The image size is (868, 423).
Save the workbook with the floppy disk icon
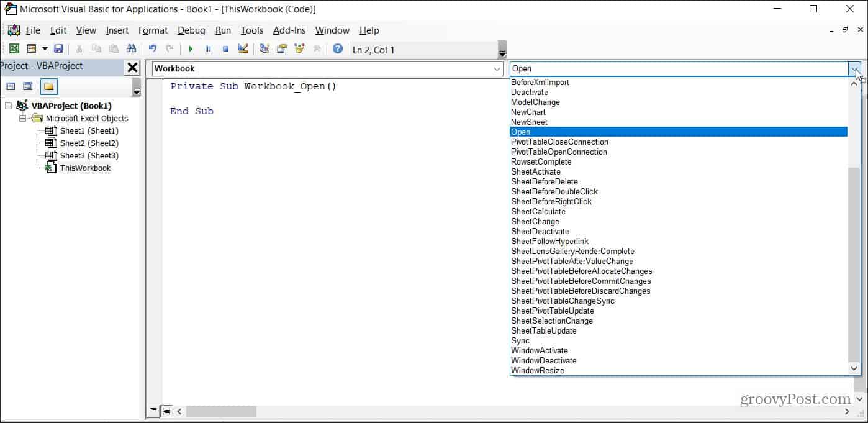tap(58, 49)
